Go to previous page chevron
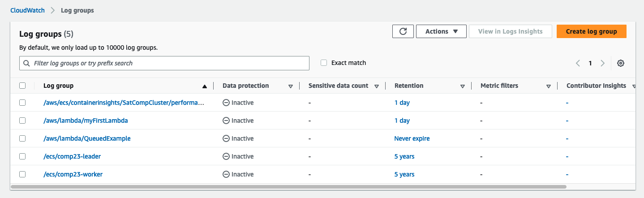644x198 pixels. click(578, 63)
